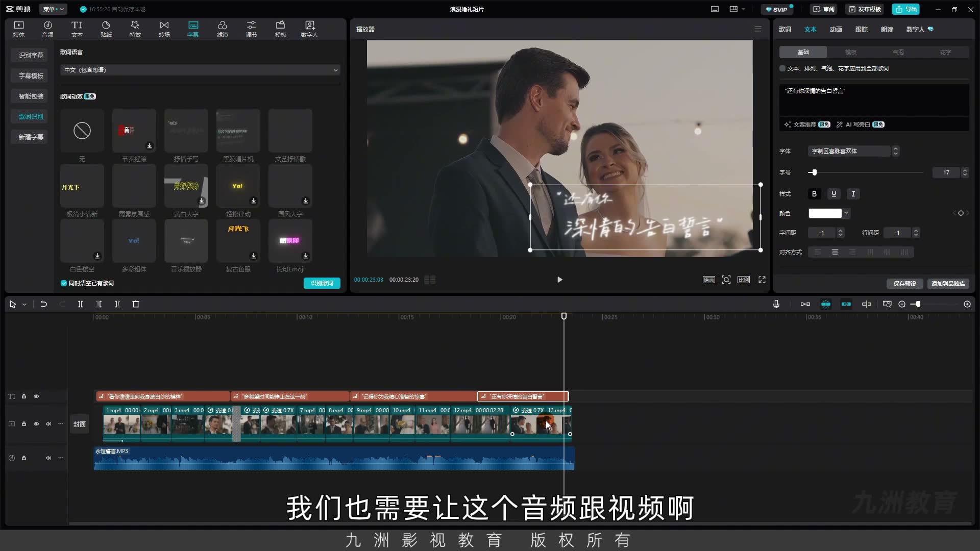Select center text alignment icon
The width and height of the screenshot is (980, 551).
[x=835, y=252]
